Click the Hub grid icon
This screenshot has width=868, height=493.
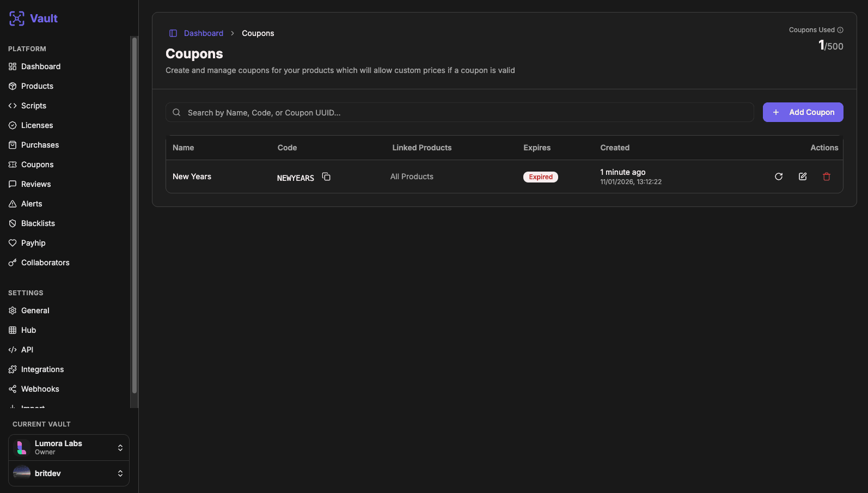(13, 330)
